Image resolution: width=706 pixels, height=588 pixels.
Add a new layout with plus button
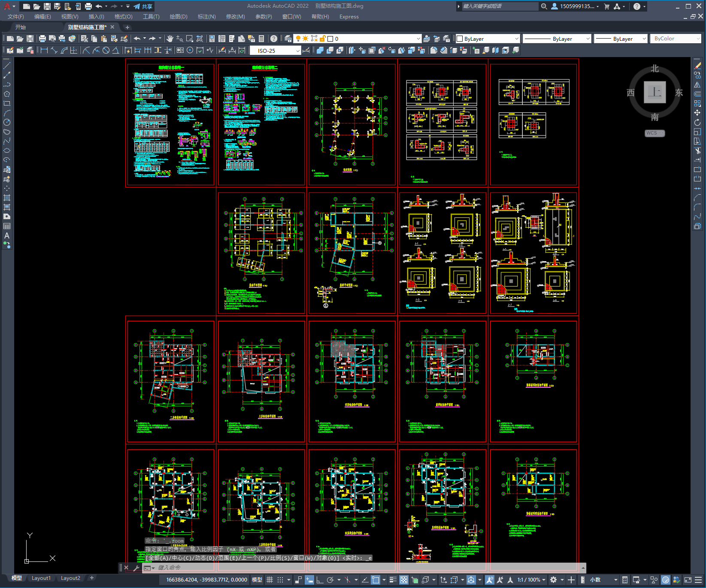pos(92,578)
